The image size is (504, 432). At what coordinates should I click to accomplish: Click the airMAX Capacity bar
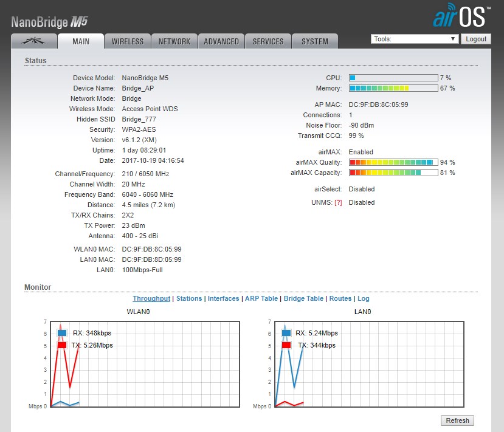click(x=393, y=173)
